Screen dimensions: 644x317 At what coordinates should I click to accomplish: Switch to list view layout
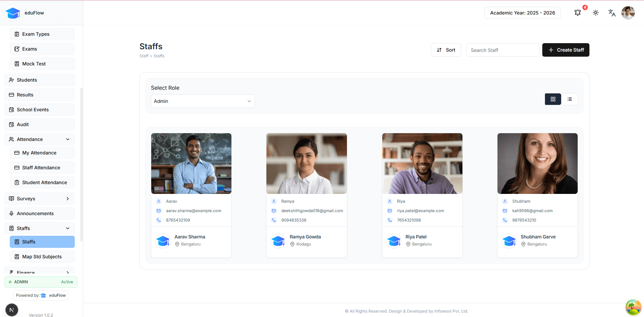570,99
